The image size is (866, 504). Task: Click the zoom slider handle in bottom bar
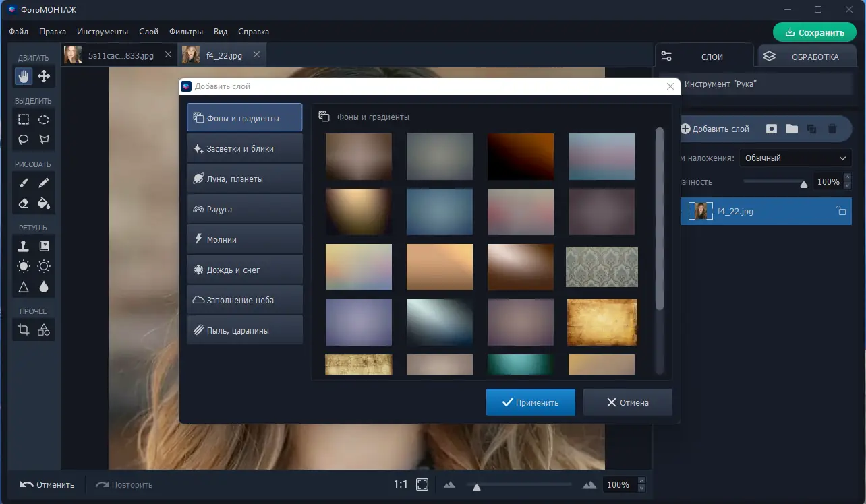[477, 487]
